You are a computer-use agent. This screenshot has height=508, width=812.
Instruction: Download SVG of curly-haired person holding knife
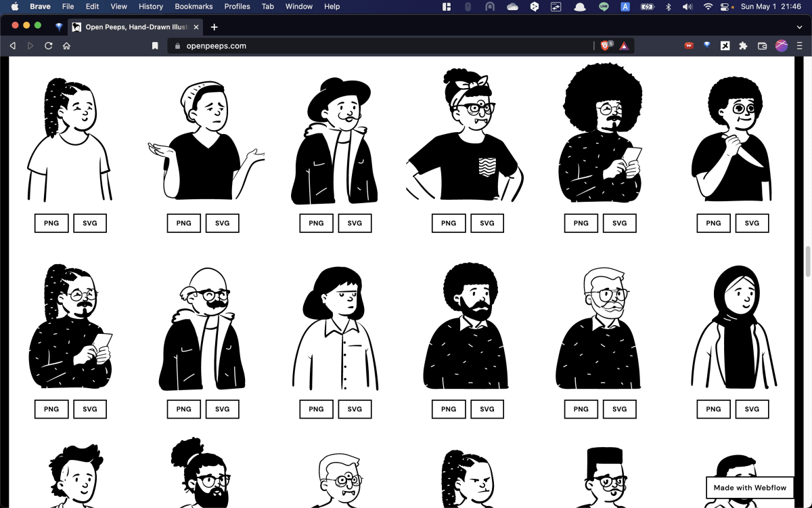coord(752,223)
